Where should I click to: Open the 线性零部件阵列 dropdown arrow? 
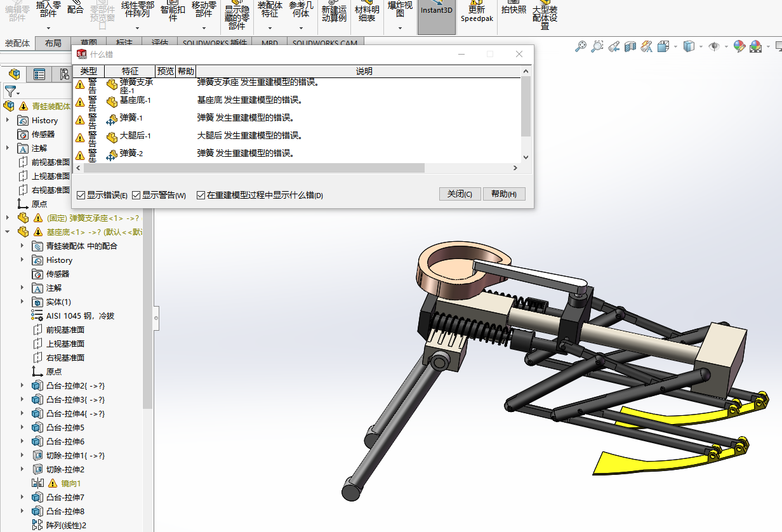click(137, 29)
